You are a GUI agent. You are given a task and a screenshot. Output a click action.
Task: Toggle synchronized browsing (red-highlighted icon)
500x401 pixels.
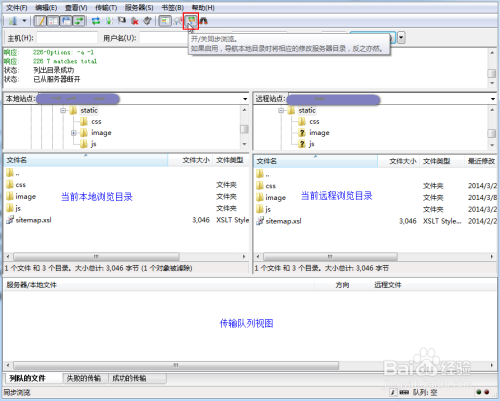click(x=191, y=21)
